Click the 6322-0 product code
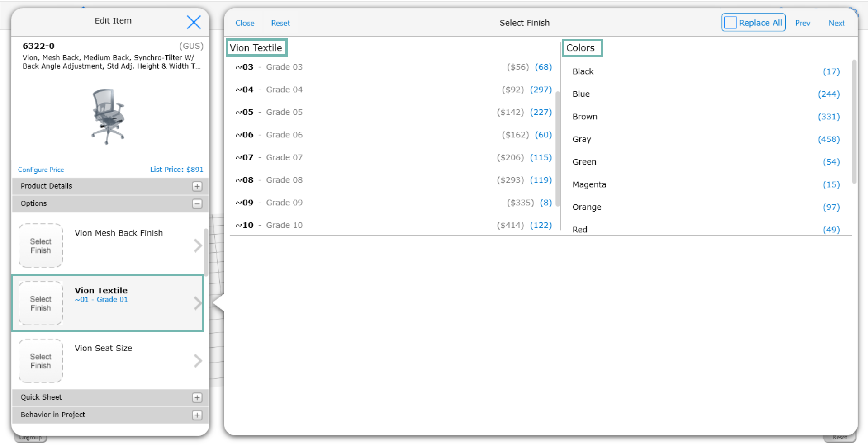Screen dimensions: 868x448 coord(38,46)
